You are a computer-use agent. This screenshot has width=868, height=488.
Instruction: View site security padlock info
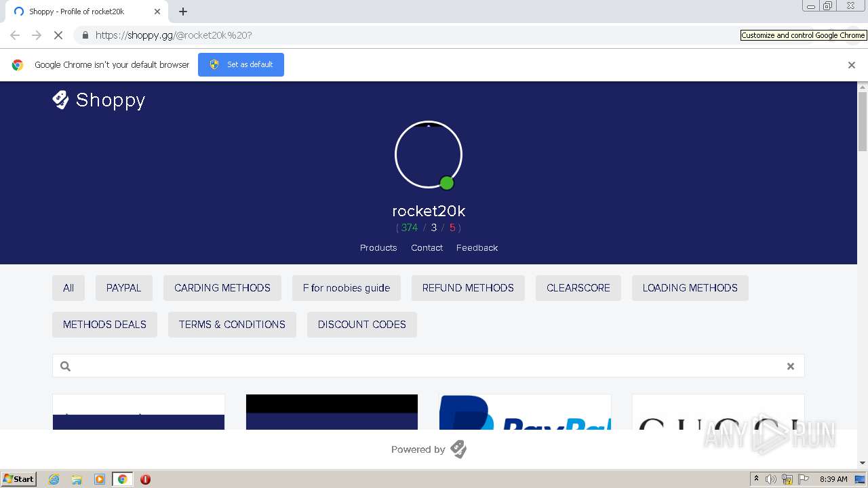coord(85,35)
